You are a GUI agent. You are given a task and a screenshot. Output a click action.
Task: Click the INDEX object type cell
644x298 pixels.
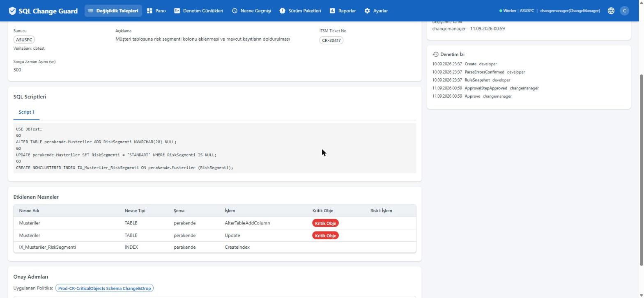pyautogui.click(x=131, y=247)
